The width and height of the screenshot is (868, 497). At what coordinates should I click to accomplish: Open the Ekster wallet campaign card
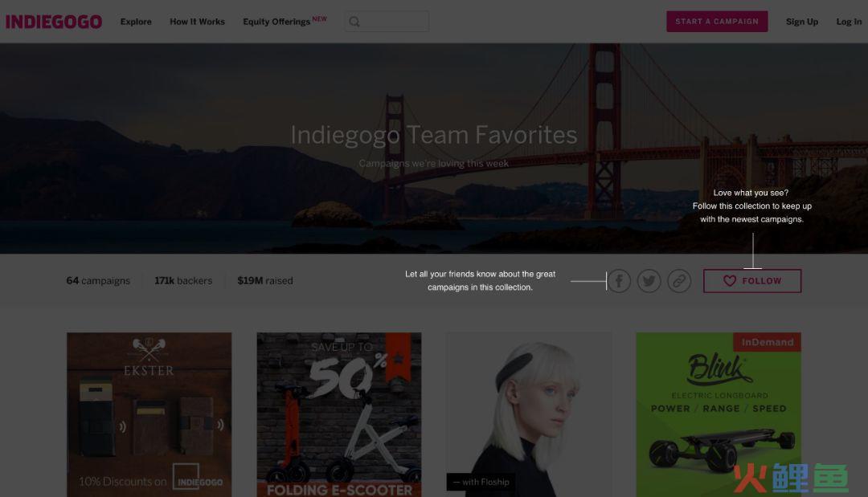tap(149, 414)
